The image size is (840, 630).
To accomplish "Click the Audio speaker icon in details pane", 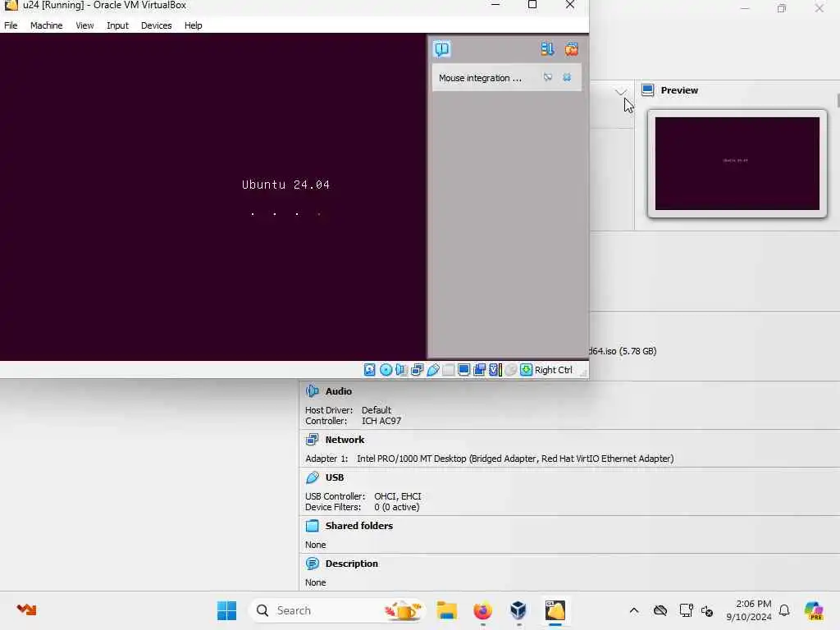I will coord(313,391).
